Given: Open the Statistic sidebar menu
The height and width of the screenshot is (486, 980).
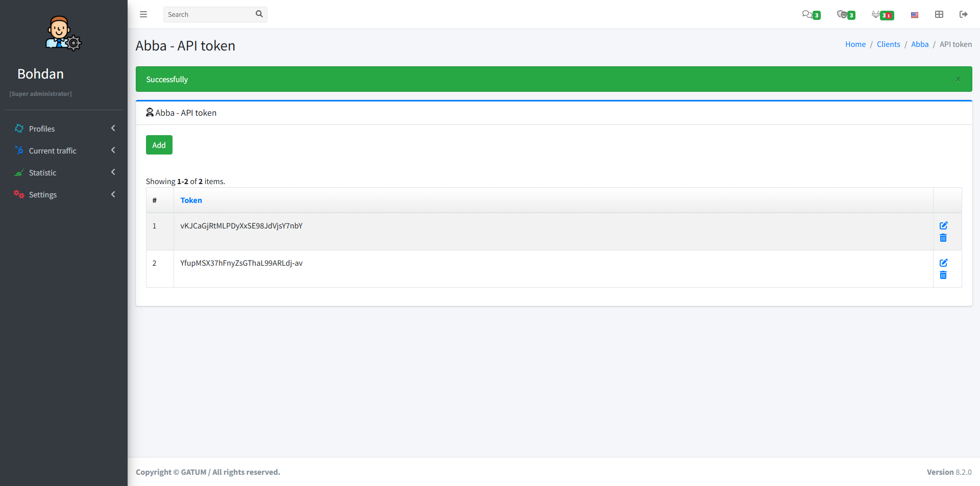Looking at the screenshot, I should [x=43, y=172].
